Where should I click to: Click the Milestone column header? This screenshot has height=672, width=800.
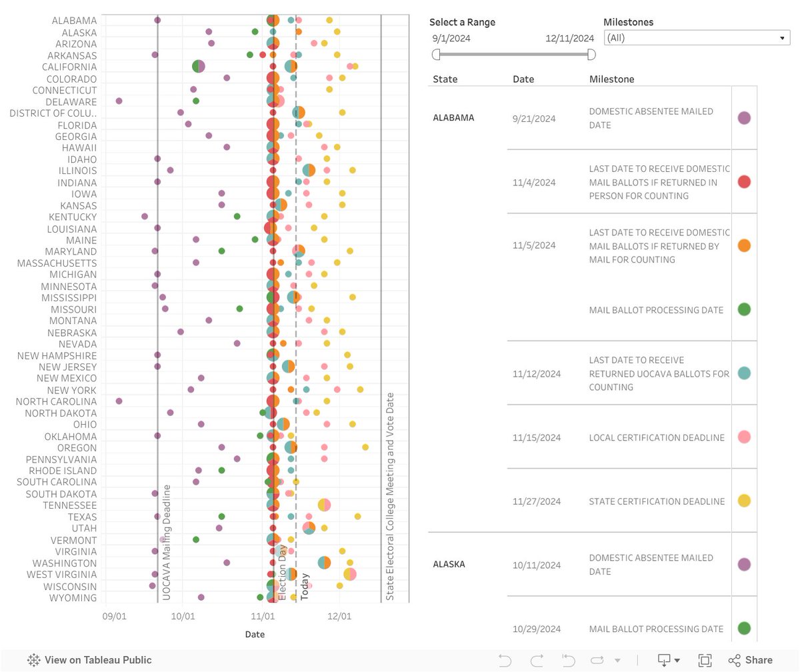(x=611, y=79)
